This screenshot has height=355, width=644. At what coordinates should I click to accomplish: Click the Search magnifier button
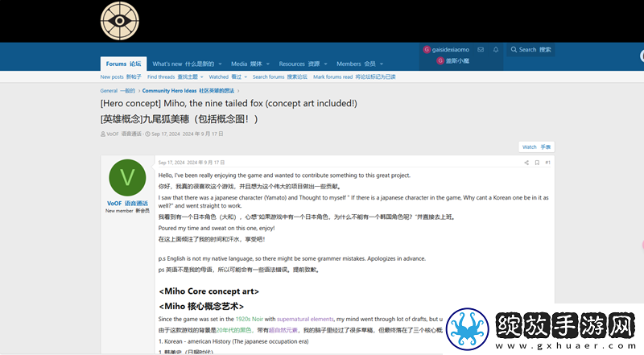tap(530, 50)
